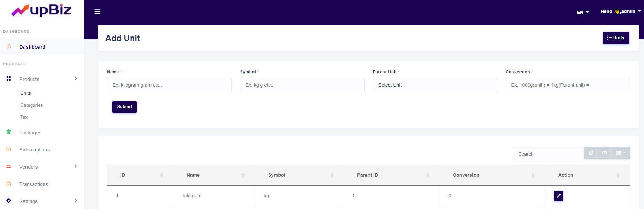Image resolution: width=644 pixels, height=209 pixels.
Task: Open Categories in the sidebar
Action: click(x=32, y=105)
